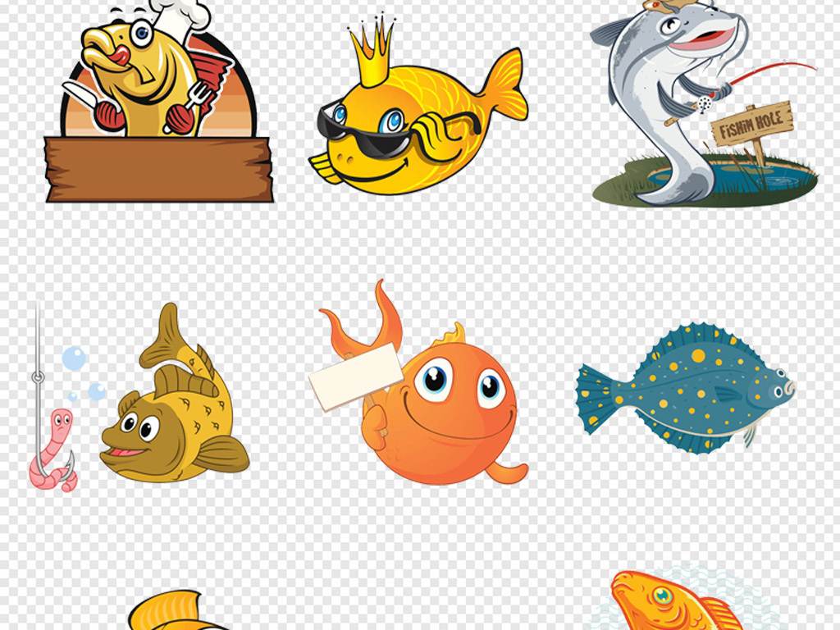Click the olive-brown fish looking at the worm
This screenshot has width=840, height=630.
tap(175, 394)
